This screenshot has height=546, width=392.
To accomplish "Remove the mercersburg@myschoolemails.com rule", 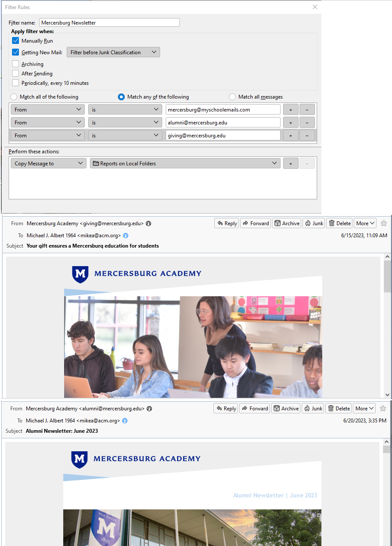I will click(x=307, y=110).
